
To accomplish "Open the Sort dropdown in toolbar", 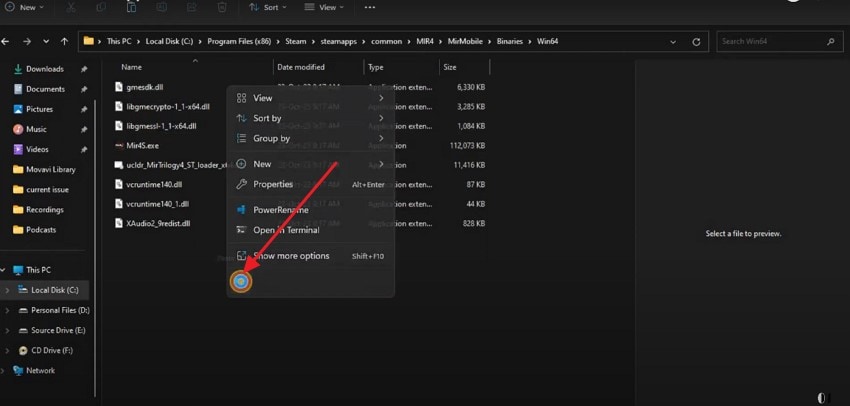I will (268, 7).
